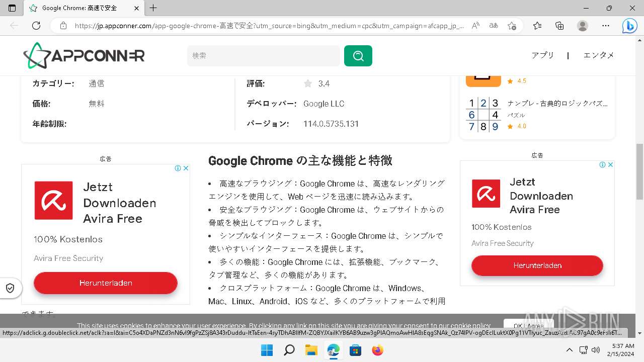644x362 pixels.
Task: Click Herunterladen button in left ad
Action: 106,283
